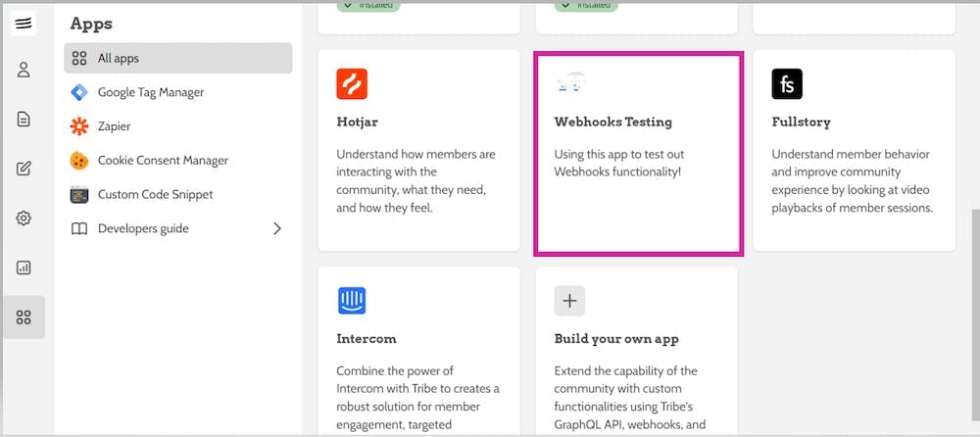Open the Build your own app title
Image resolution: width=980 pixels, height=437 pixels.
click(616, 339)
